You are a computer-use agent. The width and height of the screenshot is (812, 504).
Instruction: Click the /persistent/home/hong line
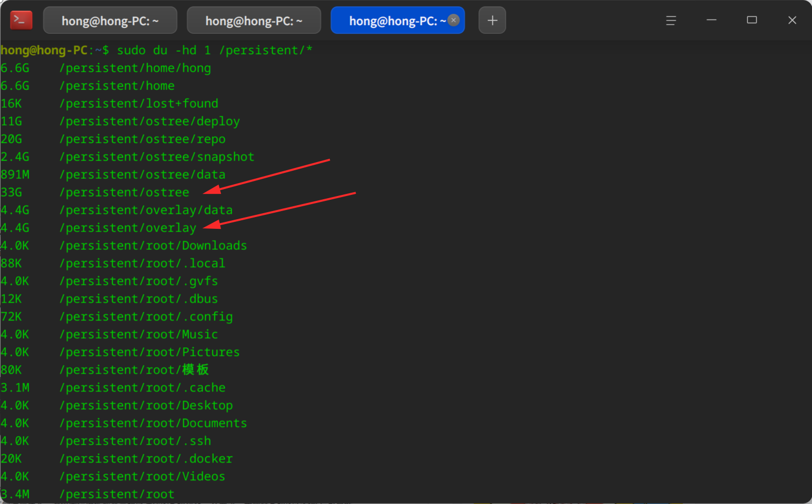coord(106,68)
